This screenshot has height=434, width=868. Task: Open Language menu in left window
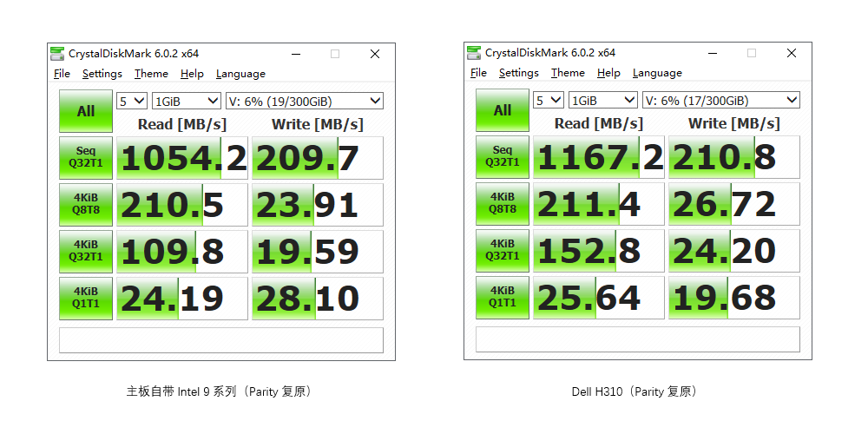tap(240, 74)
